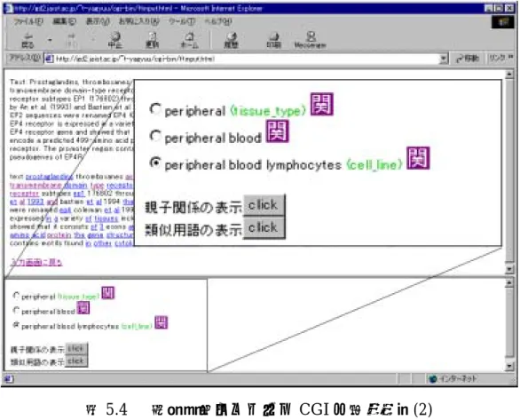Click down arrow of lower-right frame scrollbar
The width and height of the screenshot is (520, 420).
[x=509, y=366]
